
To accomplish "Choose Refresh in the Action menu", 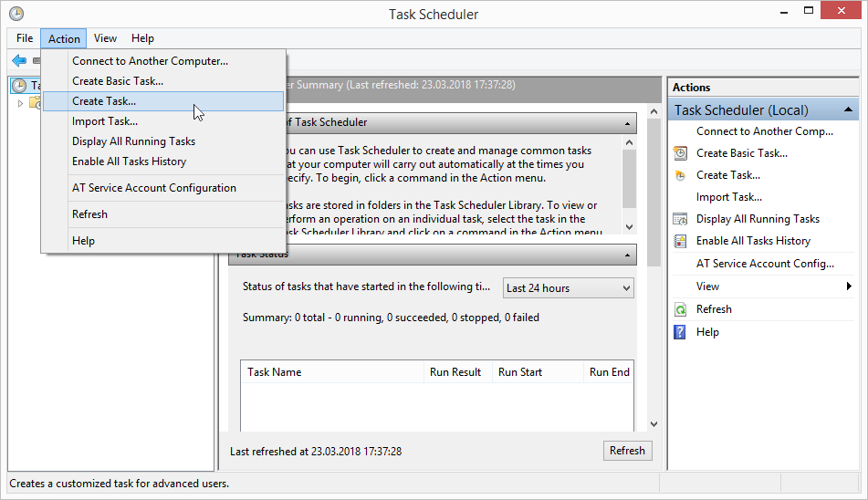I will pyautogui.click(x=163, y=214).
